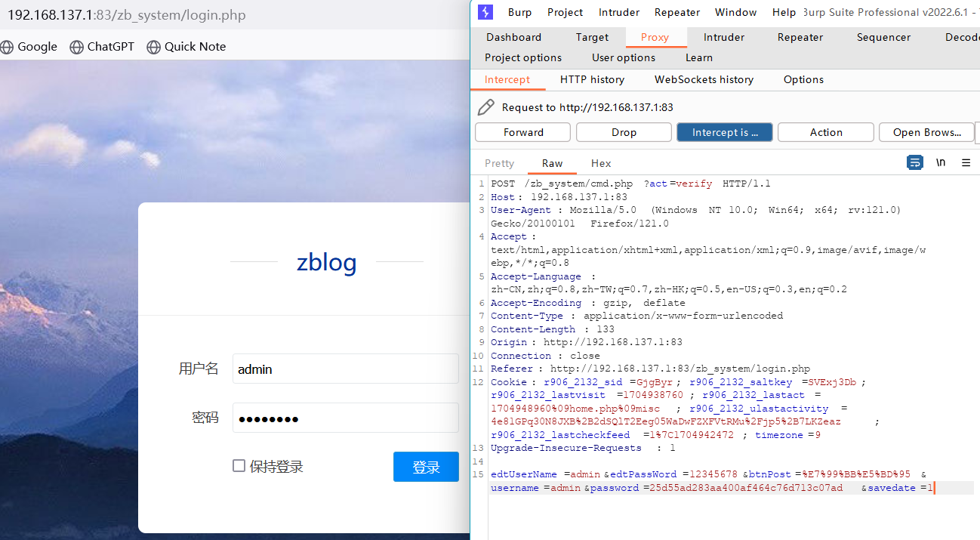Switch to the Intruder tool tab

point(724,37)
